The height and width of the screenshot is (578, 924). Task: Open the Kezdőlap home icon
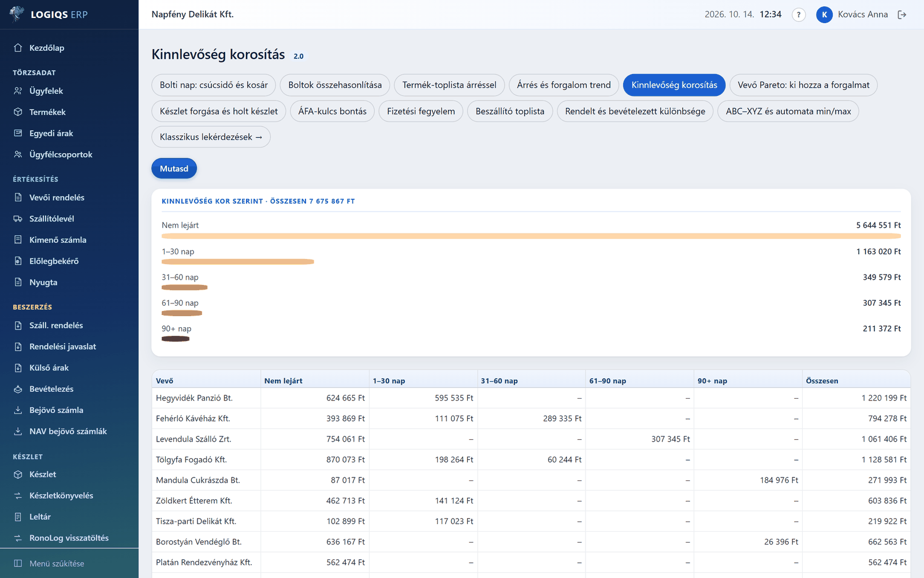click(x=18, y=48)
